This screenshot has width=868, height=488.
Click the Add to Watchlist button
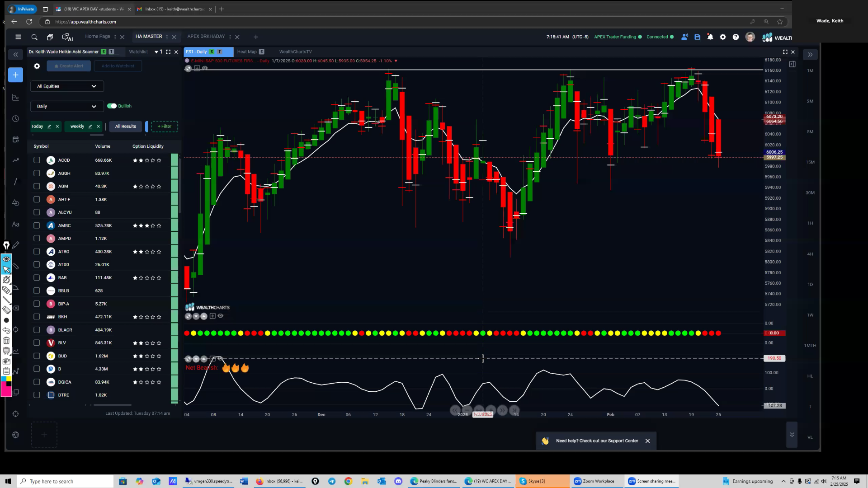[118, 66]
